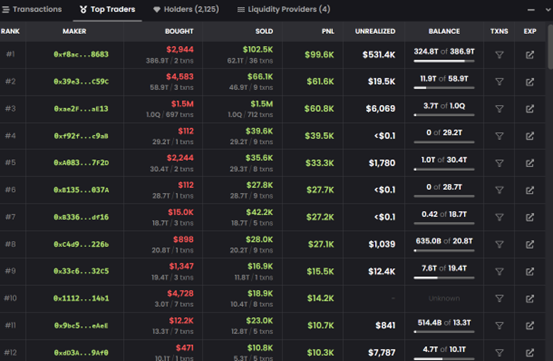
Task: Filter transactions for rank #6 trader
Action: click(x=499, y=190)
